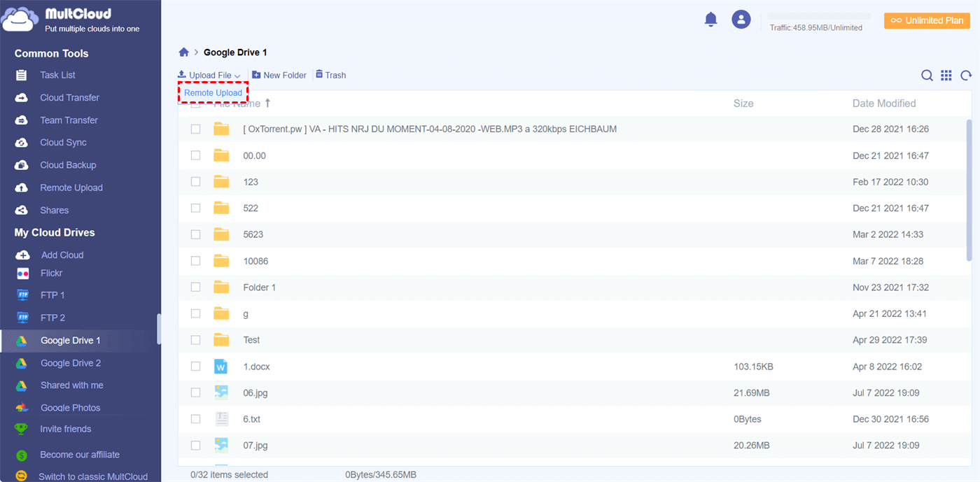The width and height of the screenshot is (980, 482).
Task: Check the box for folder 10086
Action: 196,261
